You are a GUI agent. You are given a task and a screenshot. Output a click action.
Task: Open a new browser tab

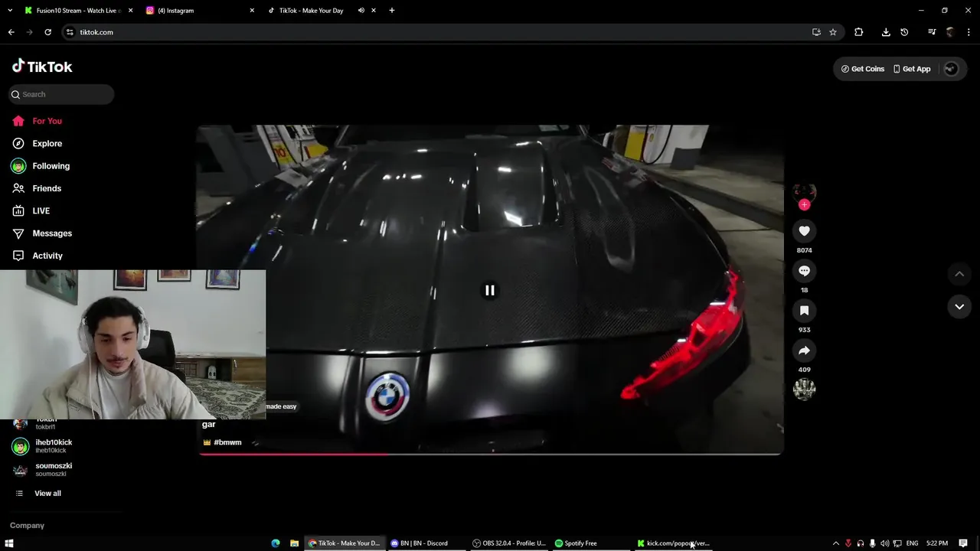coord(392,11)
